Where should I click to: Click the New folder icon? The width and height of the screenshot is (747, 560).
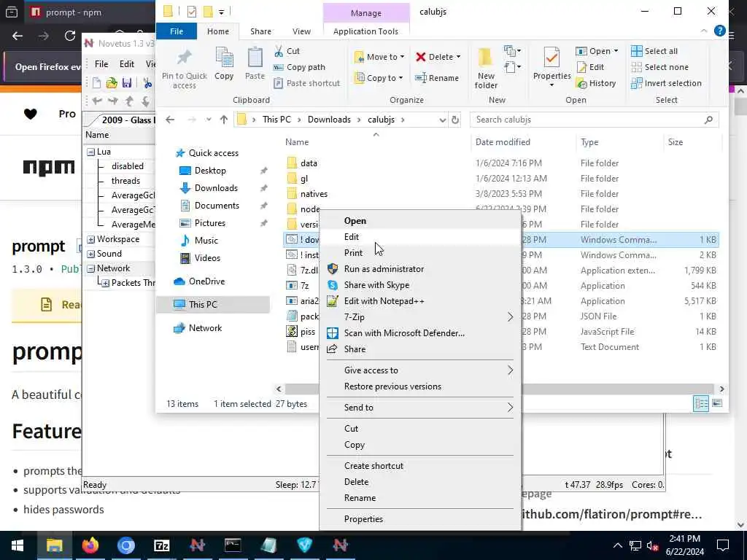coord(485,58)
